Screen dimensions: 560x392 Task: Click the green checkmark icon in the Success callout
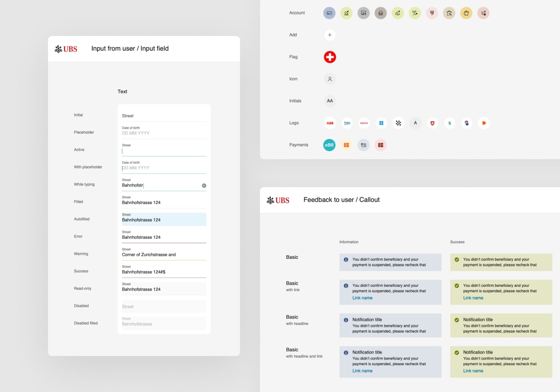pyautogui.click(x=456, y=260)
